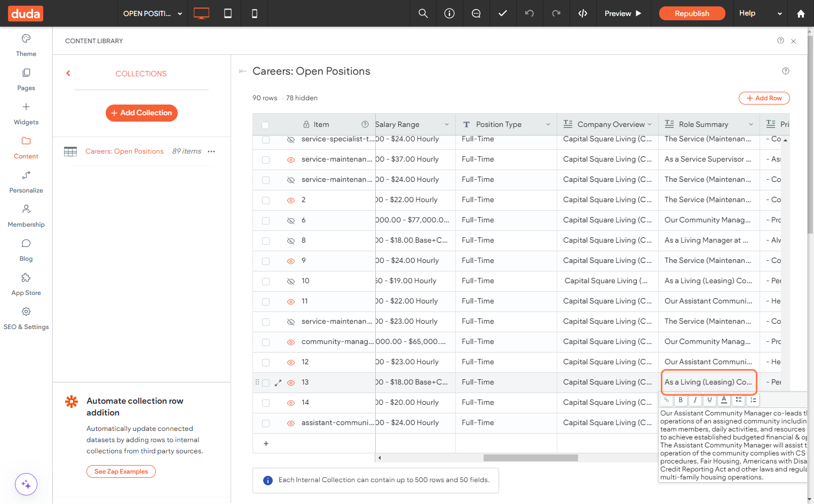Viewport: 814px width, 504px height.
Task: Hide row 12 using its eye icon
Action: (291, 363)
